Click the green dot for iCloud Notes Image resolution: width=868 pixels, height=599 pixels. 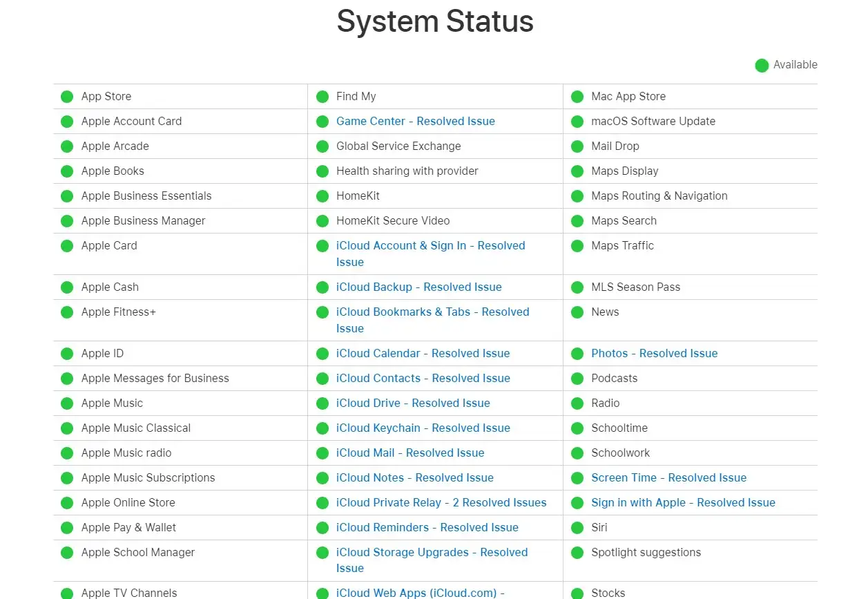pos(322,478)
